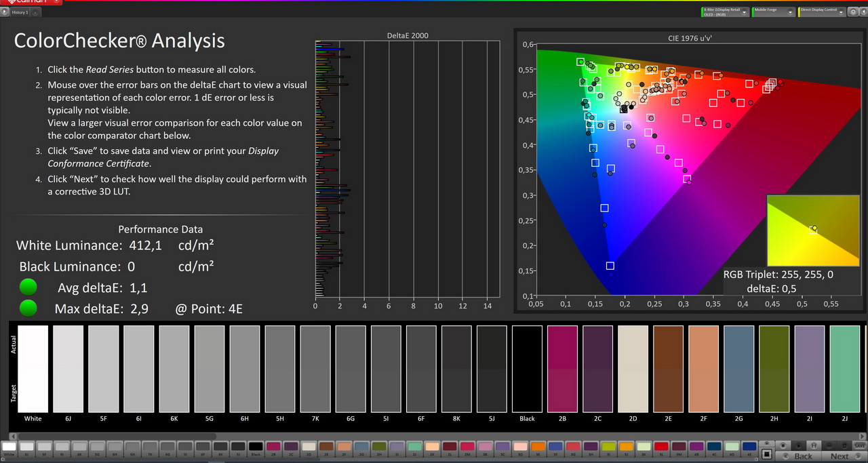This screenshot has height=463, width=868.
Task: Select the large 2F skin-tone swatch
Action: [x=703, y=368]
